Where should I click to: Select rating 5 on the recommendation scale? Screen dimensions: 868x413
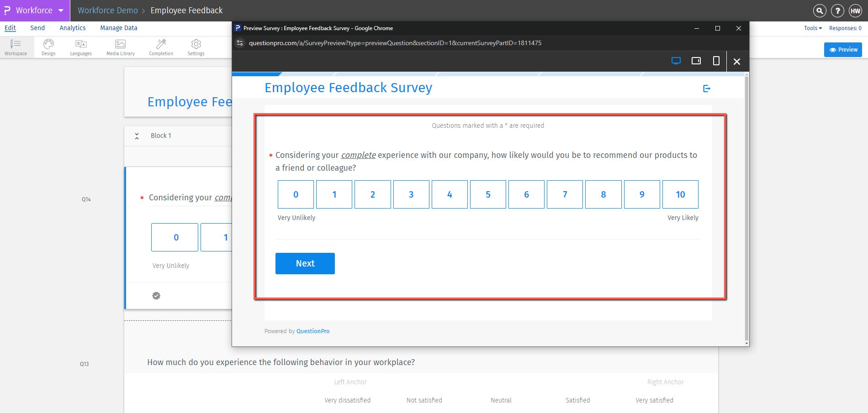coord(488,194)
